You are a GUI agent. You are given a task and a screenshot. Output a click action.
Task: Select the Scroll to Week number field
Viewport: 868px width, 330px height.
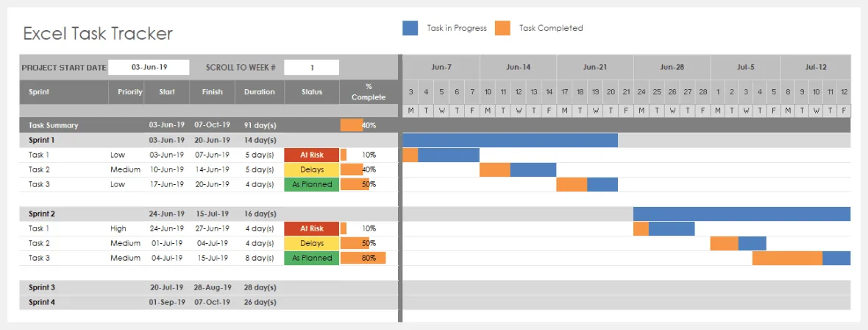point(311,67)
